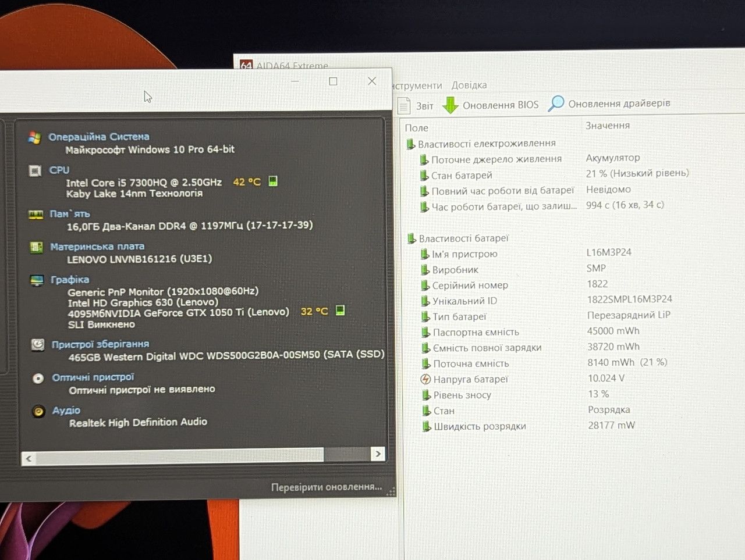Click the hard drive icon beside Пристрої зберігання
745x560 pixels.
tap(37, 345)
